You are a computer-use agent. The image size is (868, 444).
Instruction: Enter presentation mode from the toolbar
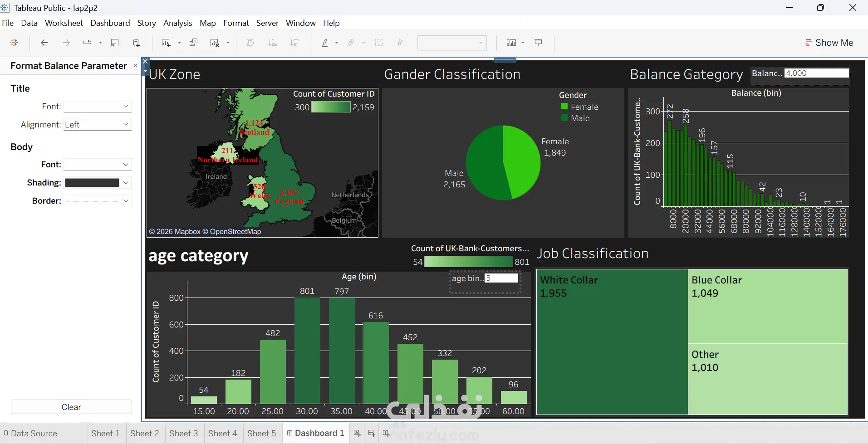[x=539, y=43]
